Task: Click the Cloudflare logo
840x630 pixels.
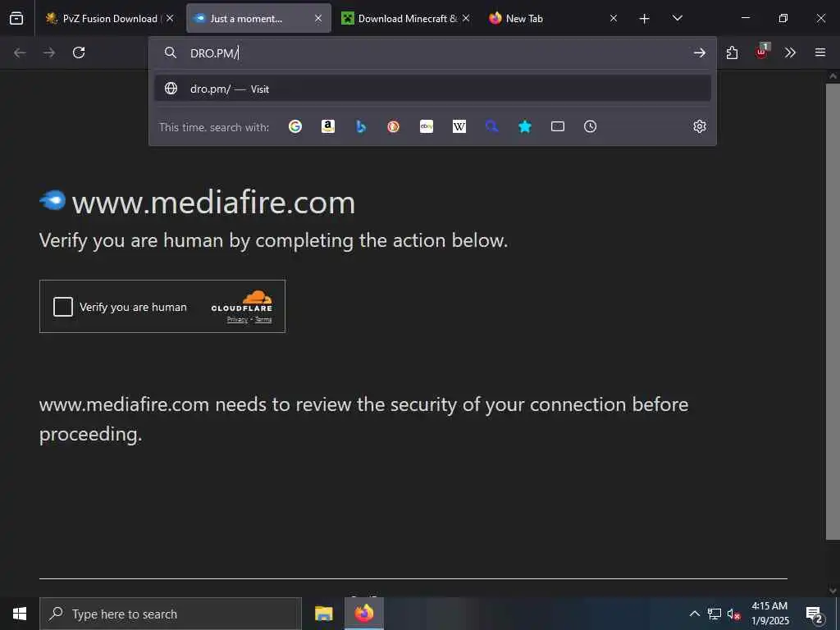Action: point(242,300)
